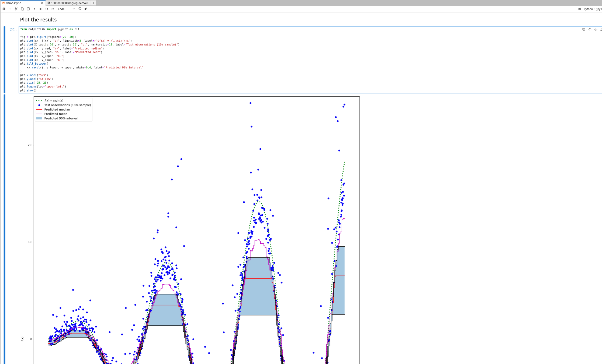Image resolution: width=602 pixels, height=364 pixels.
Task: Click the 'Plot the results' heading
Action: [38, 20]
